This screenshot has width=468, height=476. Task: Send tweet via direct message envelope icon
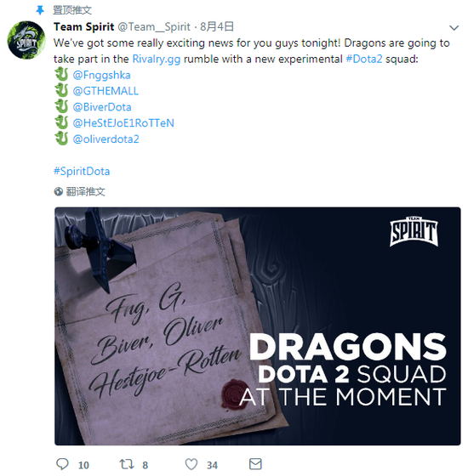tap(255, 464)
